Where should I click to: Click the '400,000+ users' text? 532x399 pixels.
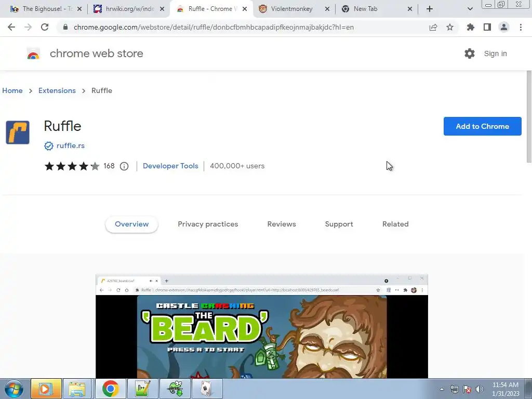[x=237, y=166]
